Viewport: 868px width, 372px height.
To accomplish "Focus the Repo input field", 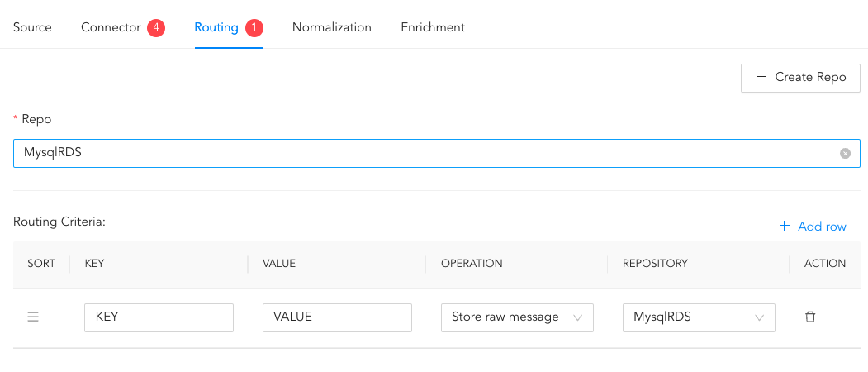I will point(413,153).
